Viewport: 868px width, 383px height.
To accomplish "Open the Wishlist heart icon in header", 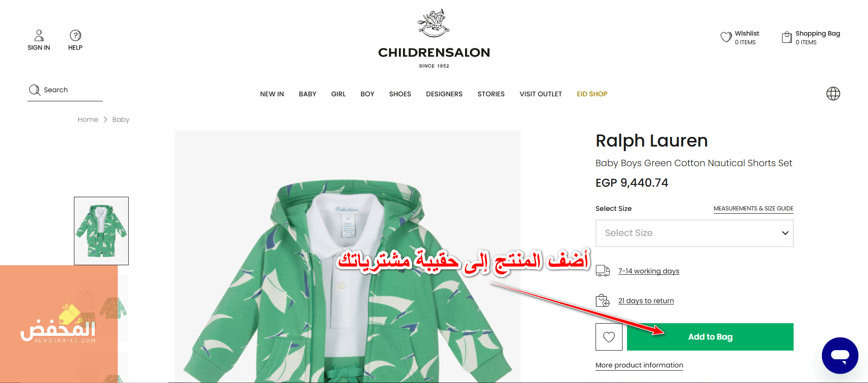I will [x=726, y=37].
